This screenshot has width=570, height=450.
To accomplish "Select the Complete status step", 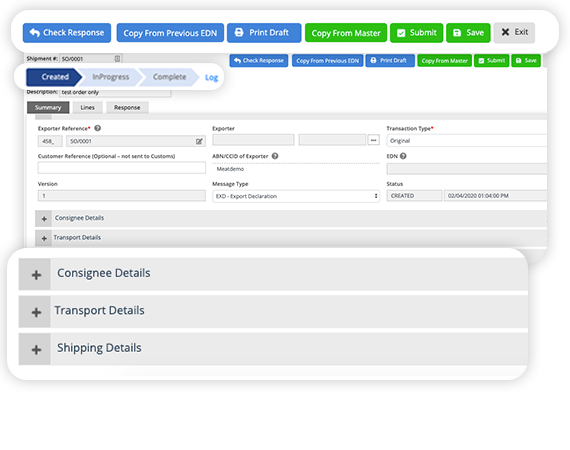I will (x=169, y=77).
